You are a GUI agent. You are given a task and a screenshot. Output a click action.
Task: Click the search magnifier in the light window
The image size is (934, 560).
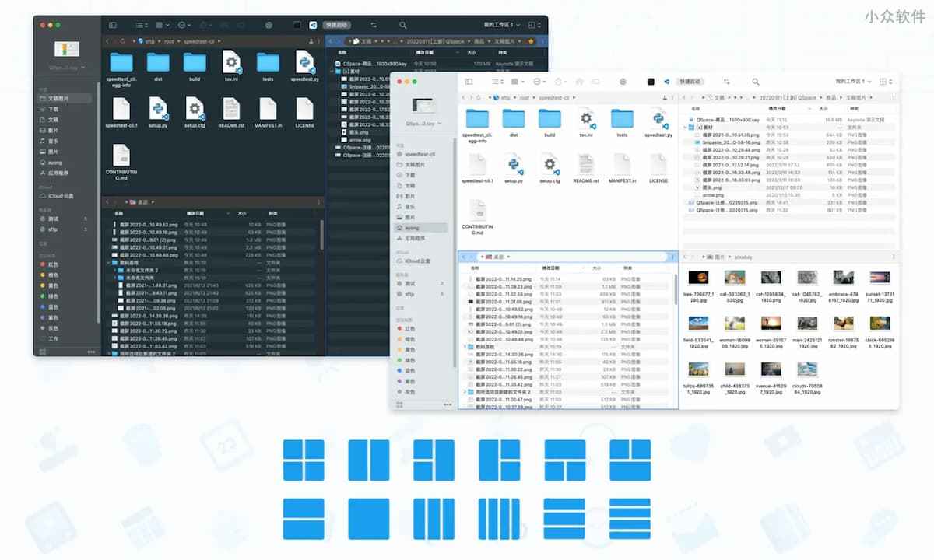[x=756, y=82]
